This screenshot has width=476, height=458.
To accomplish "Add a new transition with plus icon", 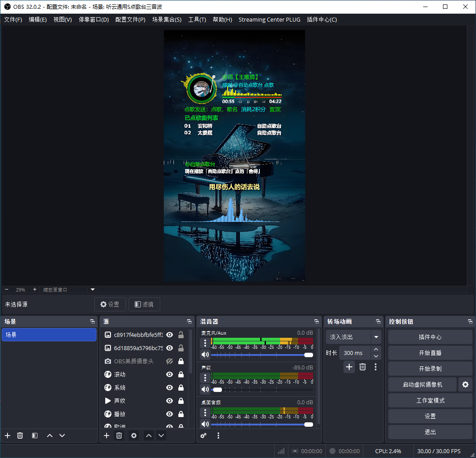I will (349, 367).
